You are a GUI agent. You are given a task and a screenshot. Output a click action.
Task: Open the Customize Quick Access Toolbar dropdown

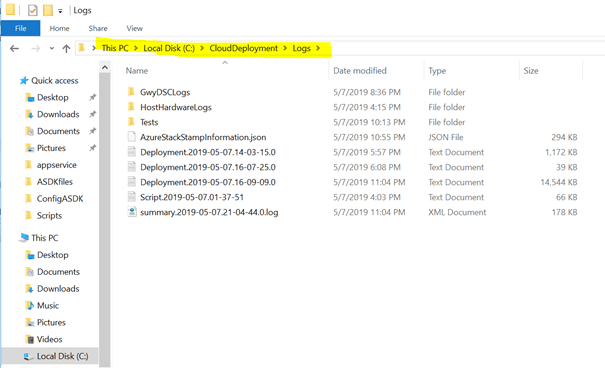click(60, 11)
